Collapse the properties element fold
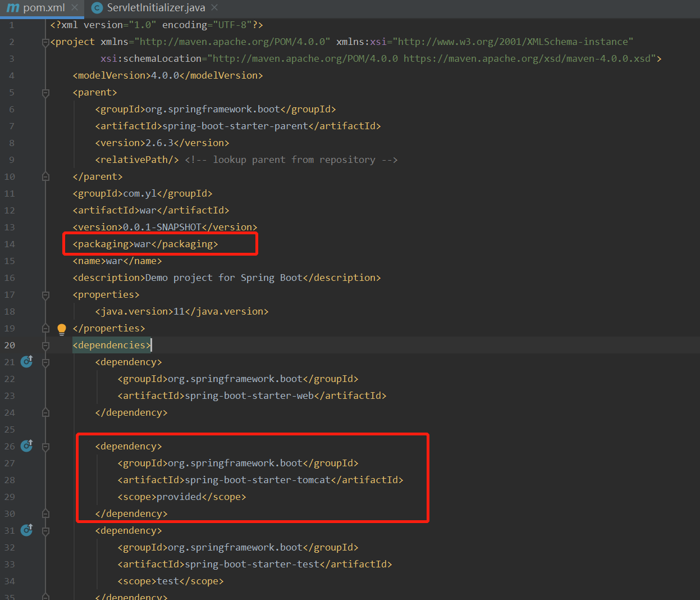 point(45,294)
